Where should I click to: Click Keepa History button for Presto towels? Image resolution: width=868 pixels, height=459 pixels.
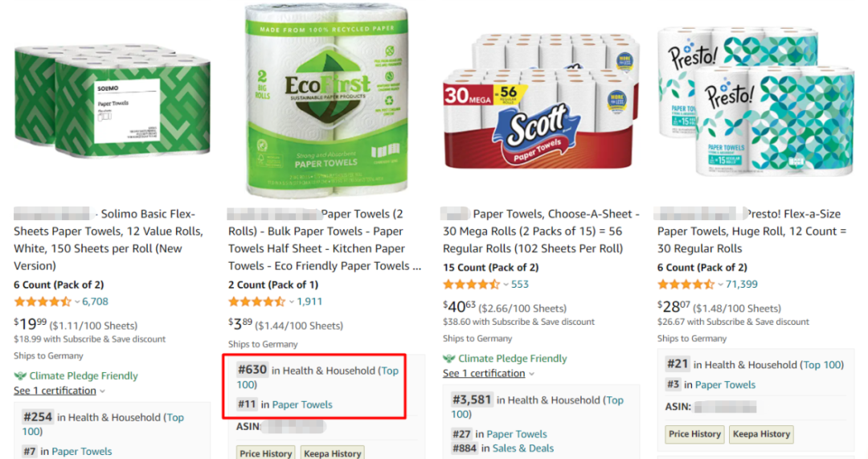759,434
